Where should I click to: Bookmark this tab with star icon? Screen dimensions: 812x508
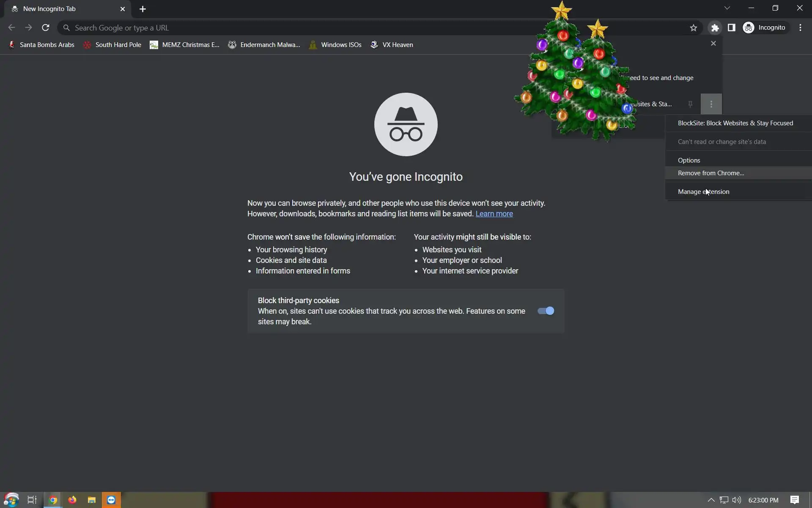click(x=693, y=28)
